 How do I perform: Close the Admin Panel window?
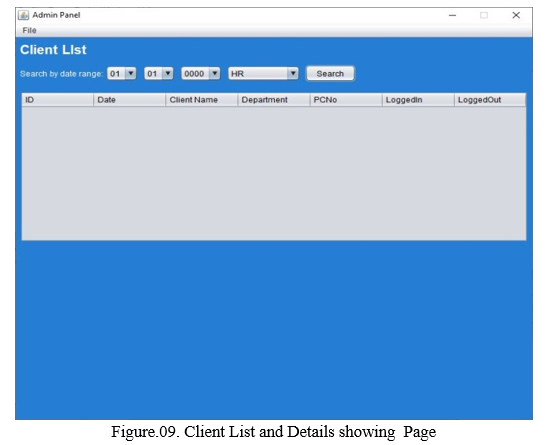point(516,15)
